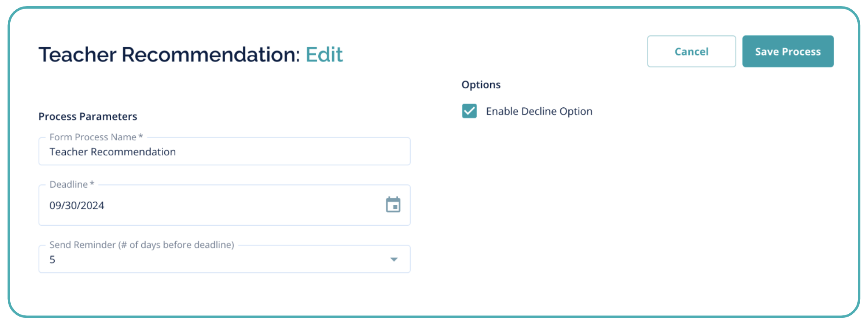Click the 09/30/2024 date text
This screenshot has height=324, width=868.
(x=77, y=206)
